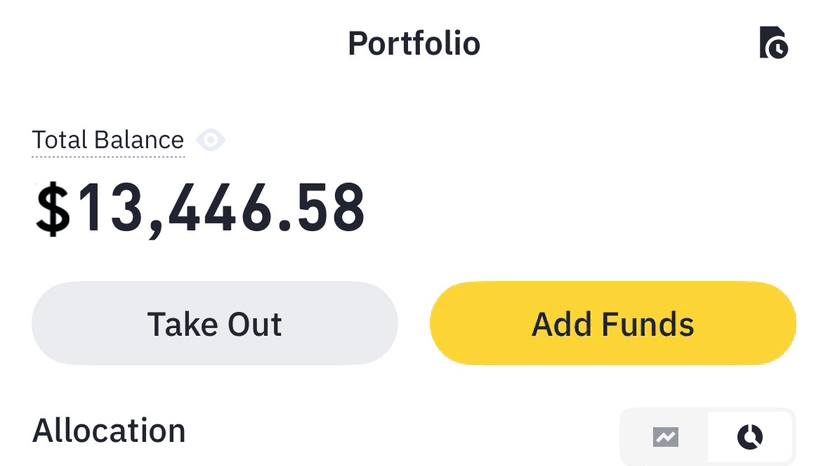Click the eye icon next to Total Balance
Screen dimensions: 828x466
[210, 140]
